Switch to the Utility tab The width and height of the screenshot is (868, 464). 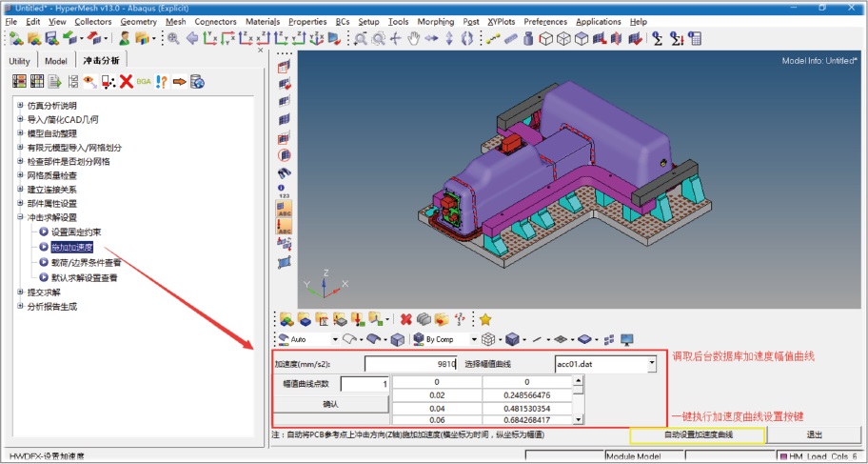click(19, 61)
